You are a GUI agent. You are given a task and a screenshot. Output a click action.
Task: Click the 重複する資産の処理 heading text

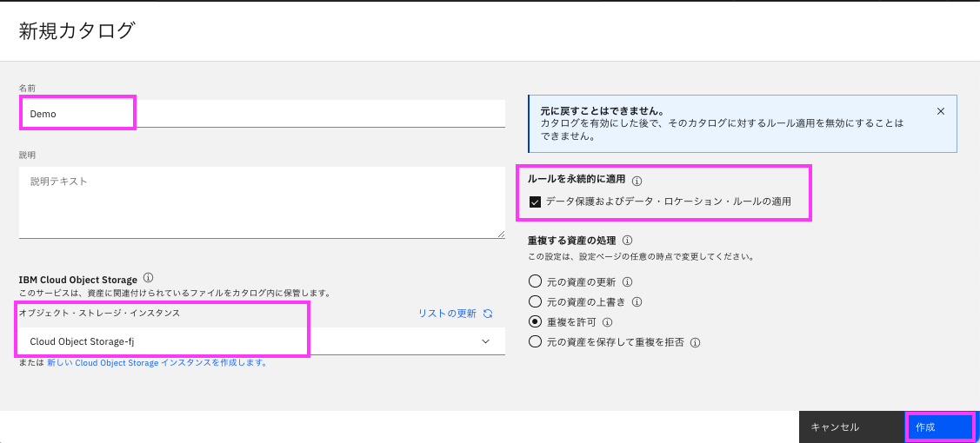point(572,240)
